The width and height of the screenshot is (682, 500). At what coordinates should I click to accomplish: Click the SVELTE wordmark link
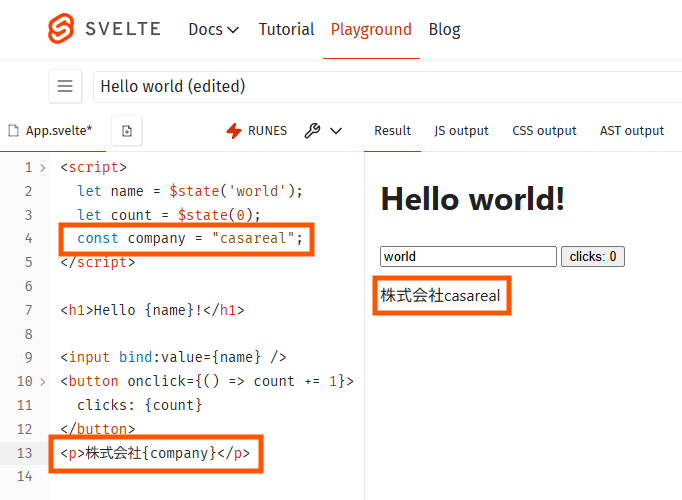point(123,29)
